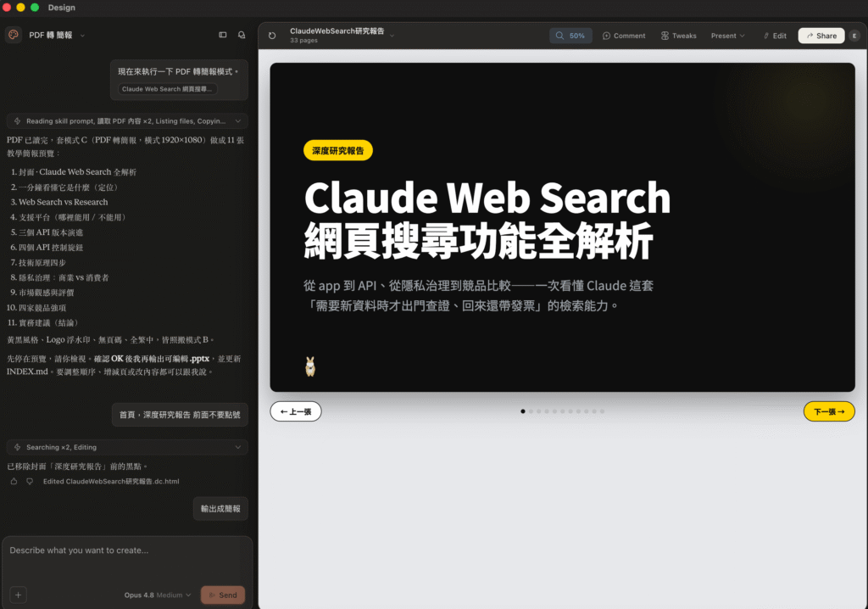Click list item 1. 封面 Claude Web Search 全解析
The height and width of the screenshot is (609, 868).
pyautogui.click(x=73, y=172)
